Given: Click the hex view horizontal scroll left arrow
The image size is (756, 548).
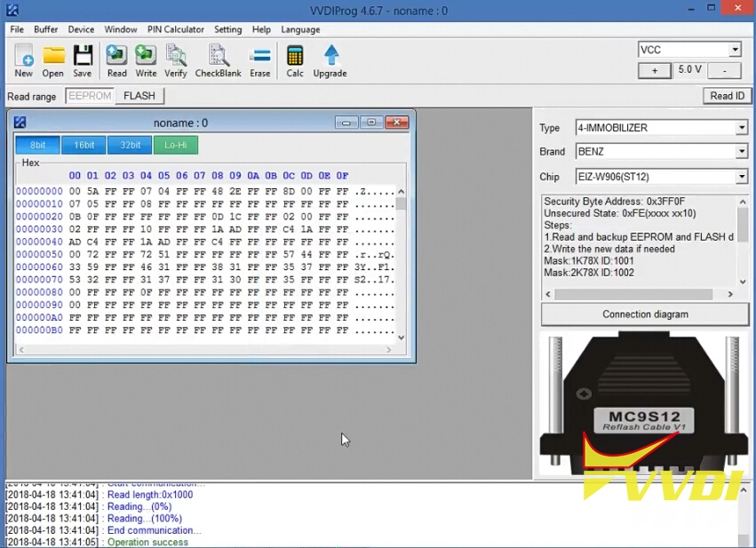Looking at the screenshot, I should pyautogui.click(x=21, y=349).
